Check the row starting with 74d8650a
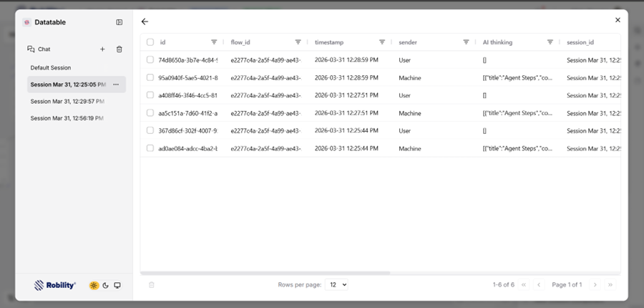Screen dimensions: 644x308 (x=150, y=60)
